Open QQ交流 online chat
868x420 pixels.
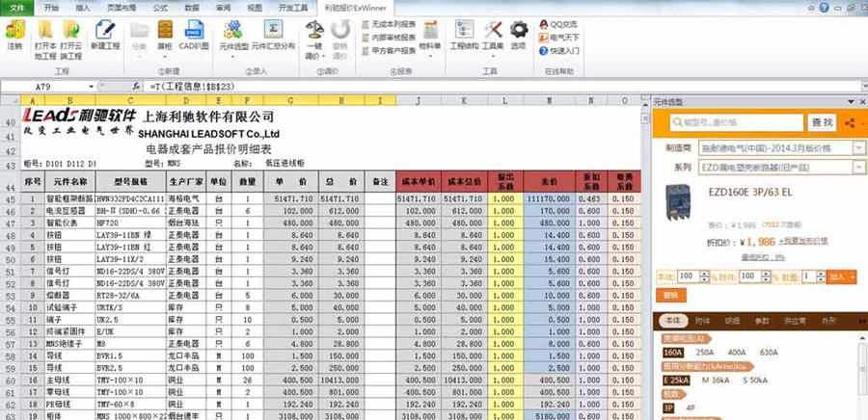[x=558, y=24]
